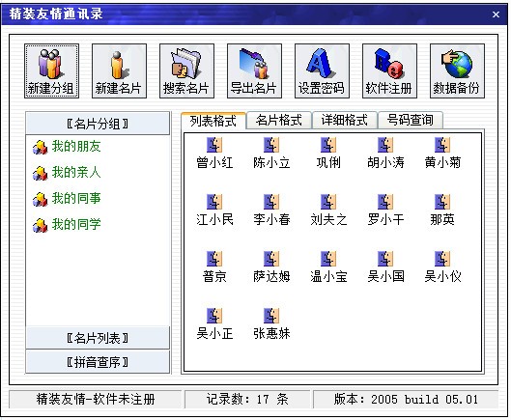The height and width of the screenshot is (420, 511).
Task: Select the 萨达姆 contact icon
Action: (271, 259)
